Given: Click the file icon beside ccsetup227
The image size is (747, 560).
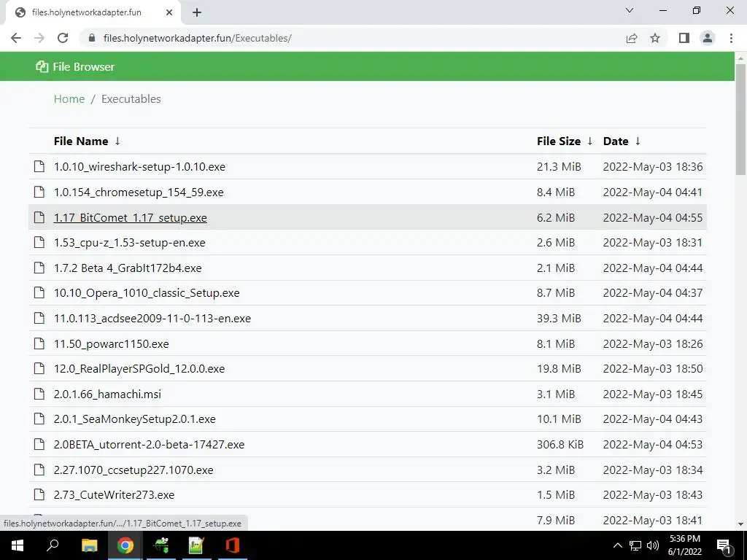Looking at the screenshot, I should 39,470.
